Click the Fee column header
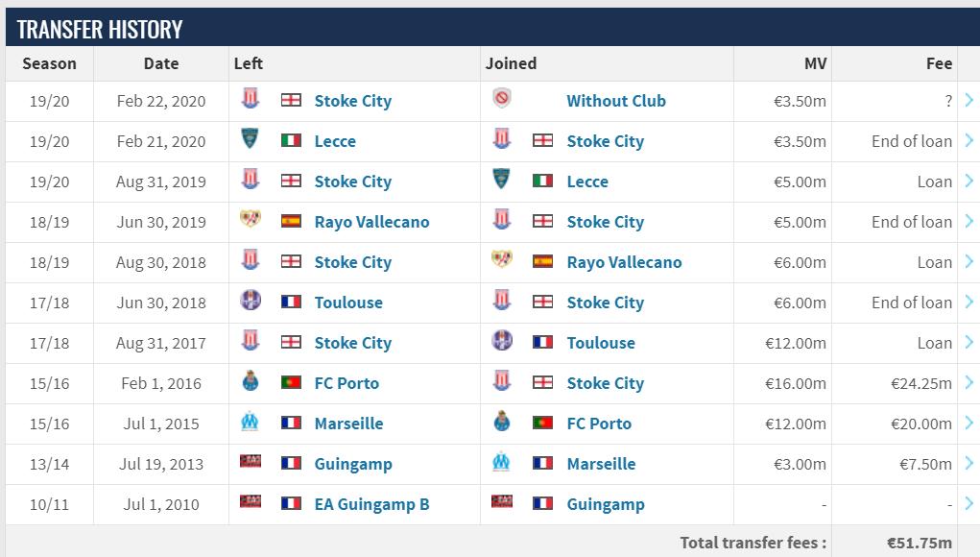Screen dimensions: 980x557 coord(939,63)
